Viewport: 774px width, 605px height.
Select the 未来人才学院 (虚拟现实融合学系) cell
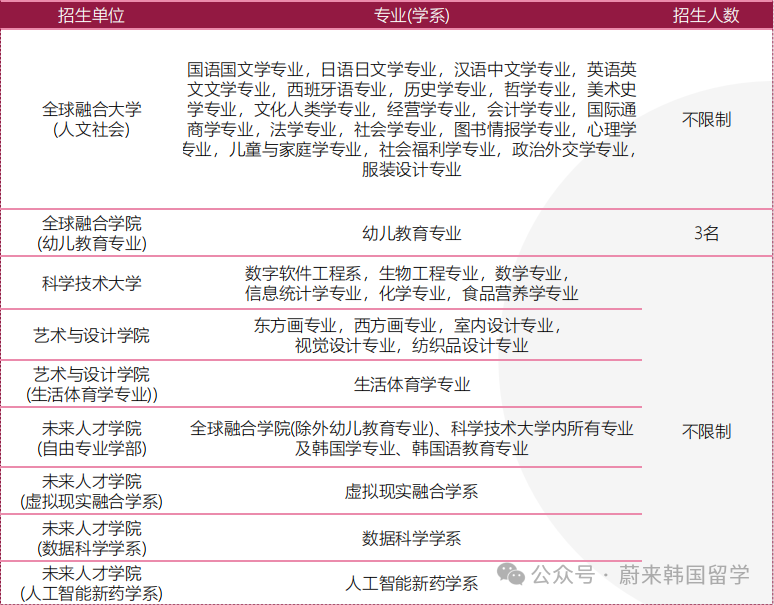pyautogui.click(x=91, y=491)
